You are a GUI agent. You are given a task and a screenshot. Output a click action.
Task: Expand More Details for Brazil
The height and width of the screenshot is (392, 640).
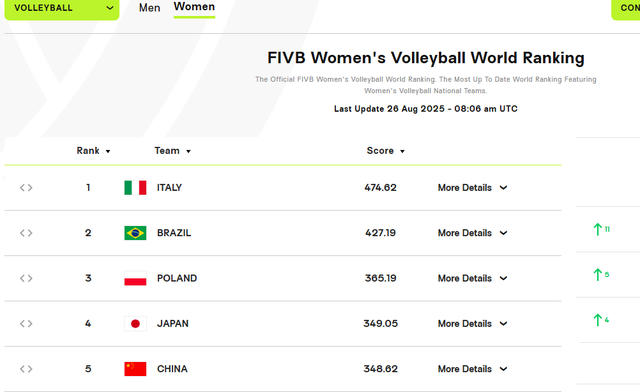point(472,233)
